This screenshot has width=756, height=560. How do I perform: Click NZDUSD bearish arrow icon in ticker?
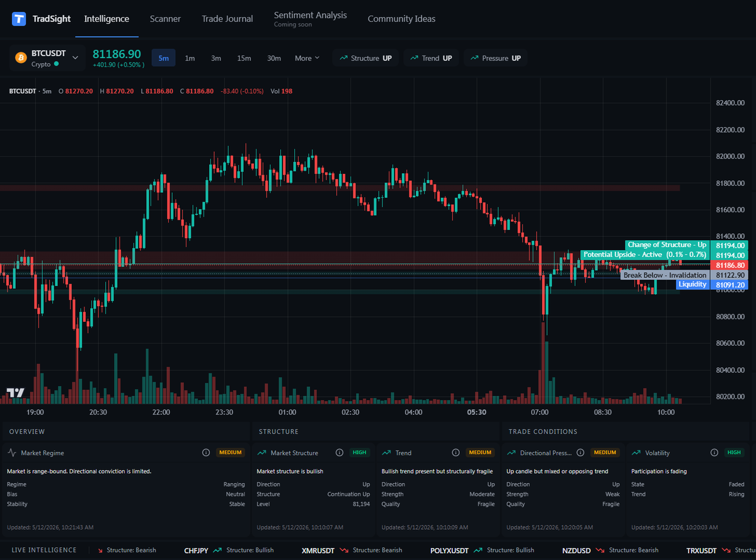click(600, 550)
